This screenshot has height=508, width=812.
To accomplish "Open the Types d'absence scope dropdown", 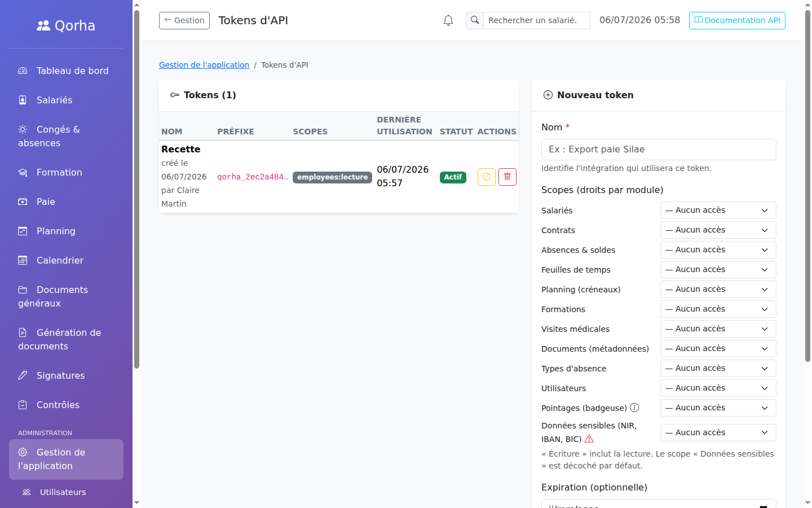I will pos(718,368).
